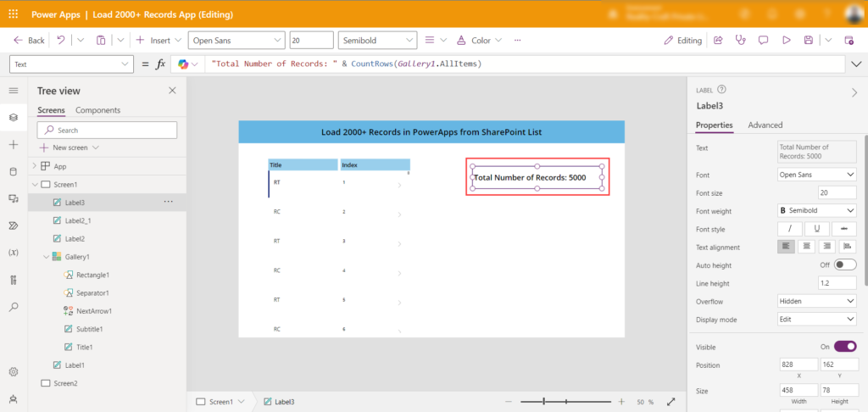The width and height of the screenshot is (868, 412).
Task: Switch to the Advanced tab
Action: click(765, 125)
